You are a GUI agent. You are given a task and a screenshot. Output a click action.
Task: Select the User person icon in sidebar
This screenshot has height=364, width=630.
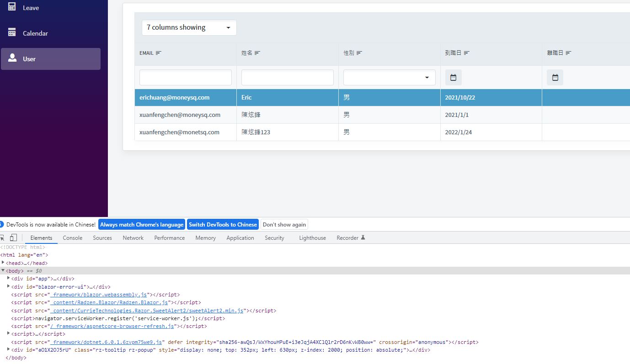(12, 58)
